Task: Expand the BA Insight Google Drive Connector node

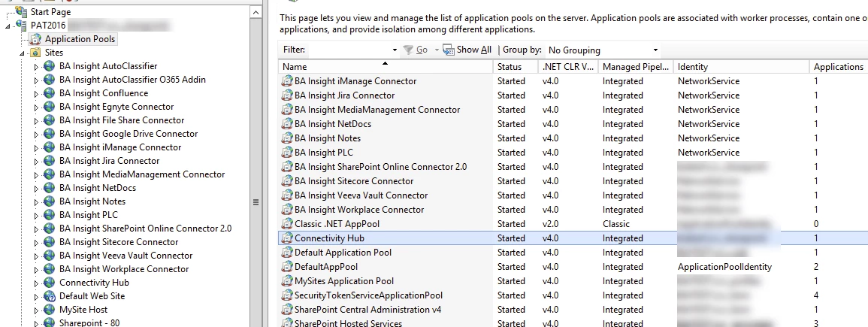Action: click(37, 135)
